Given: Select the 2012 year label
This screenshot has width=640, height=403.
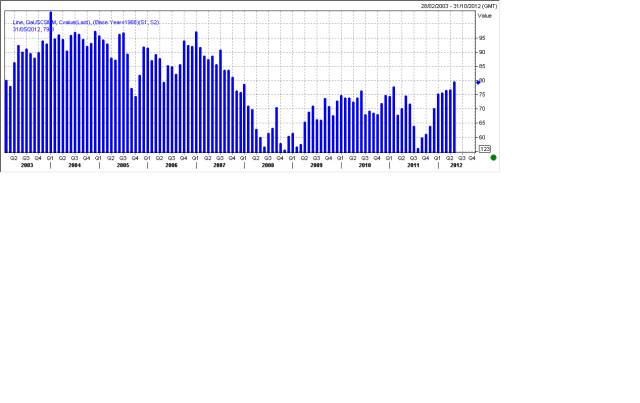Looking at the screenshot, I should pos(456,165).
